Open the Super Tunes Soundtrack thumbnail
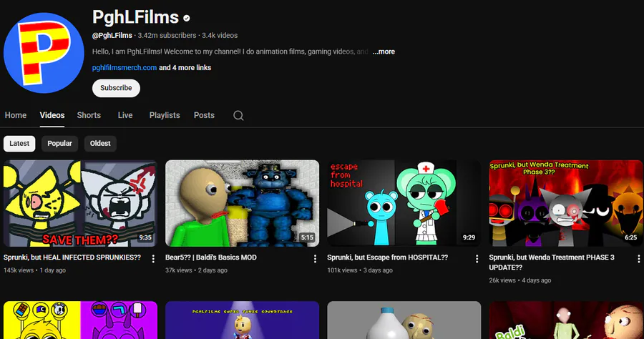The image size is (644, 339). [x=243, y=320]
